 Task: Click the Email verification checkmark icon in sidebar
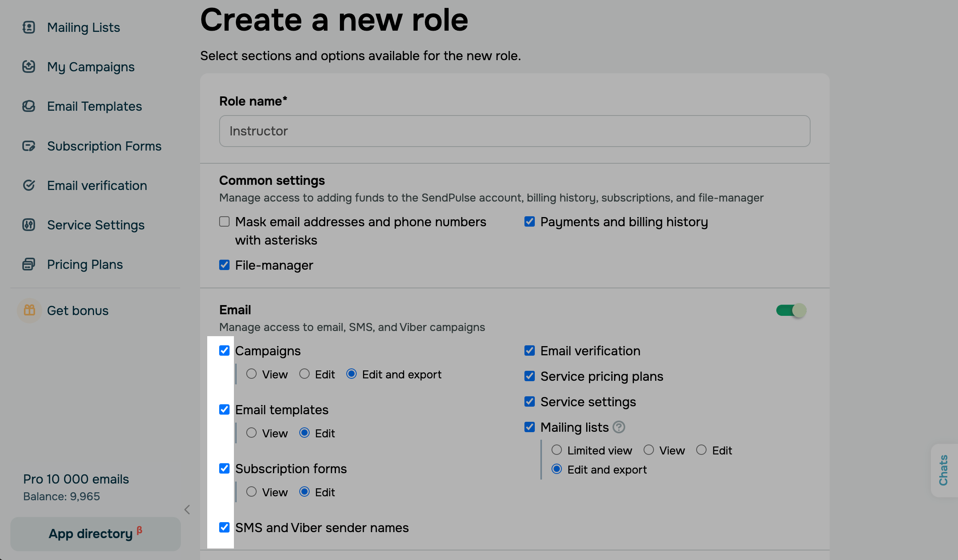click(29, 185)
